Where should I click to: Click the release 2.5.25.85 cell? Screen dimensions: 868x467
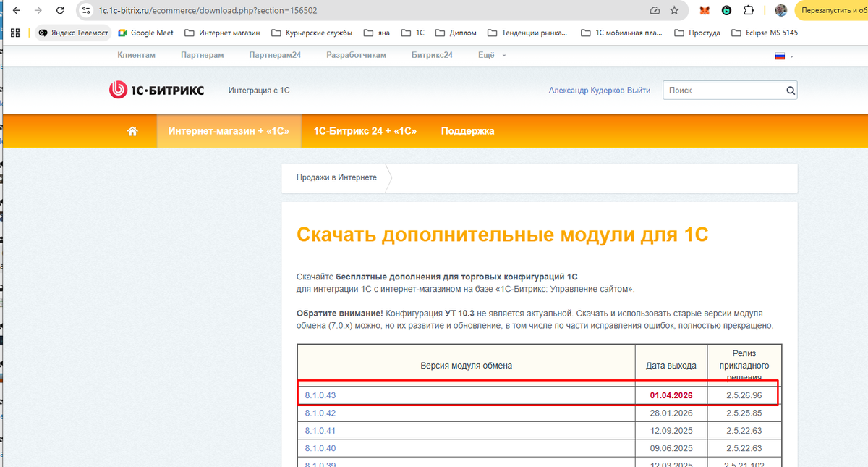tap(744, 413)
